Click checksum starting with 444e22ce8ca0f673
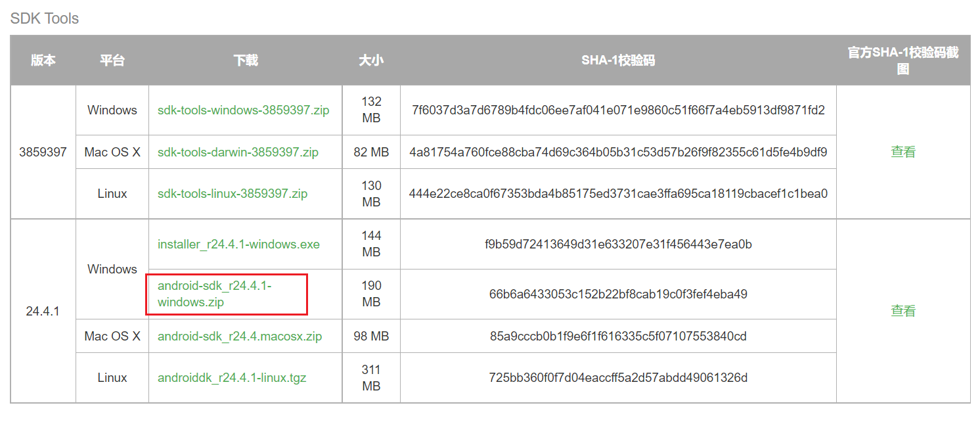980x422 pixels. click(618, 194)
